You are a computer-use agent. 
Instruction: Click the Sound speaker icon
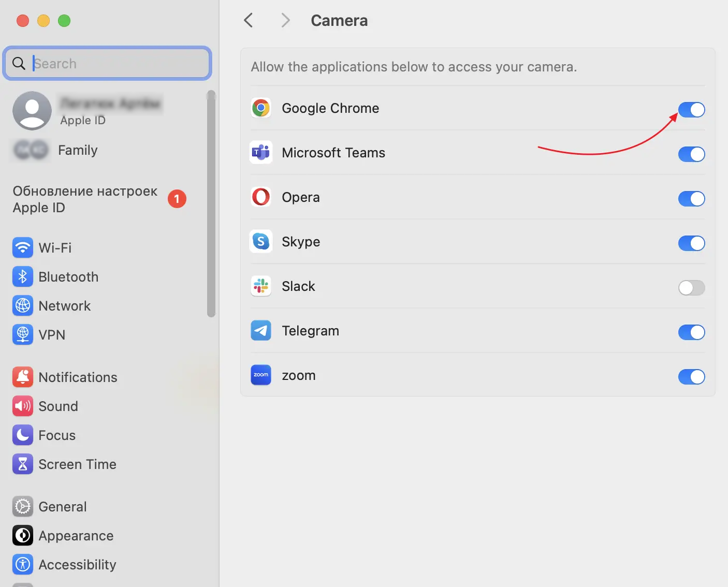coord(23,406)
